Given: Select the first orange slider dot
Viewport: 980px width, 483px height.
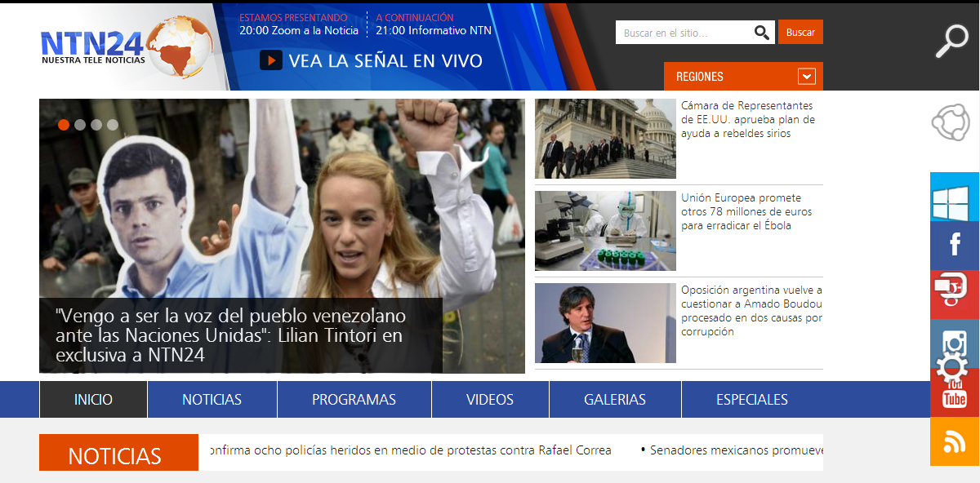Looking at the screenshot, I should click(x=64, y=125).
